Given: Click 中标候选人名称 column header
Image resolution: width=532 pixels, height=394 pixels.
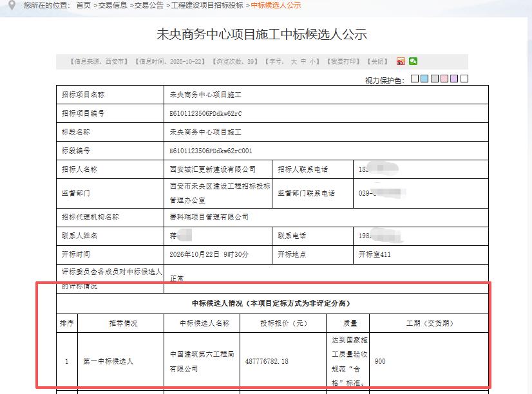Looking at the screenshot, I should click(x=202, y=323).
